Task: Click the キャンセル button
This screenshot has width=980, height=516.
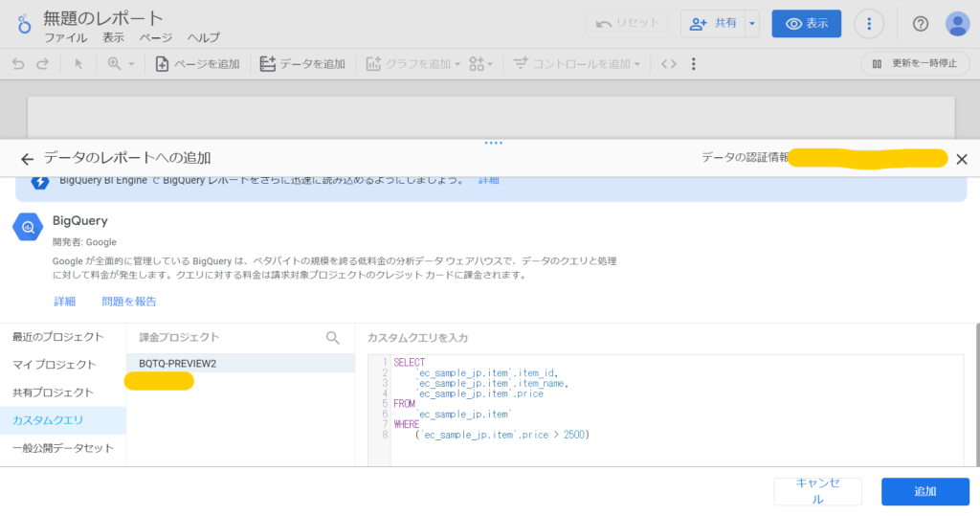Action: click(817, 491)
